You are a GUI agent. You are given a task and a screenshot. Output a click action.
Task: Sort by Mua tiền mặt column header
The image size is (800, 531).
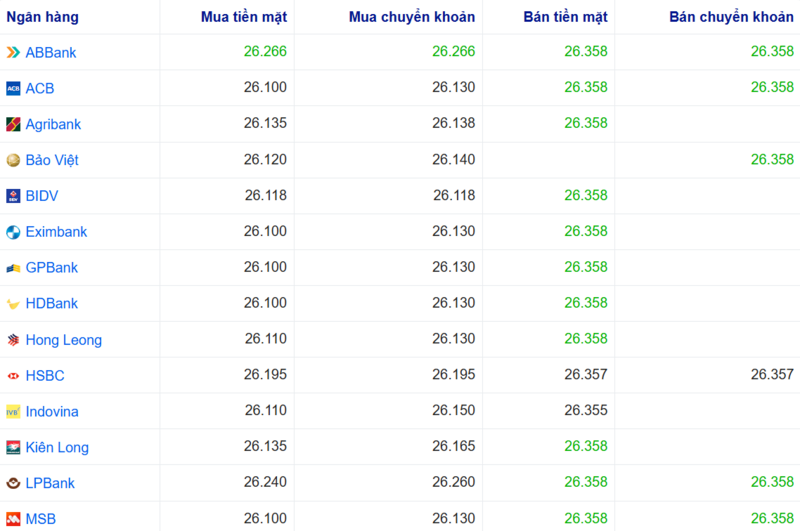coord(244,17)
